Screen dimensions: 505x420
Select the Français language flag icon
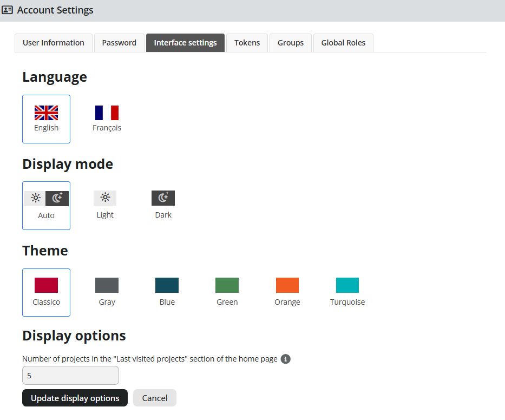coord(107,112)
